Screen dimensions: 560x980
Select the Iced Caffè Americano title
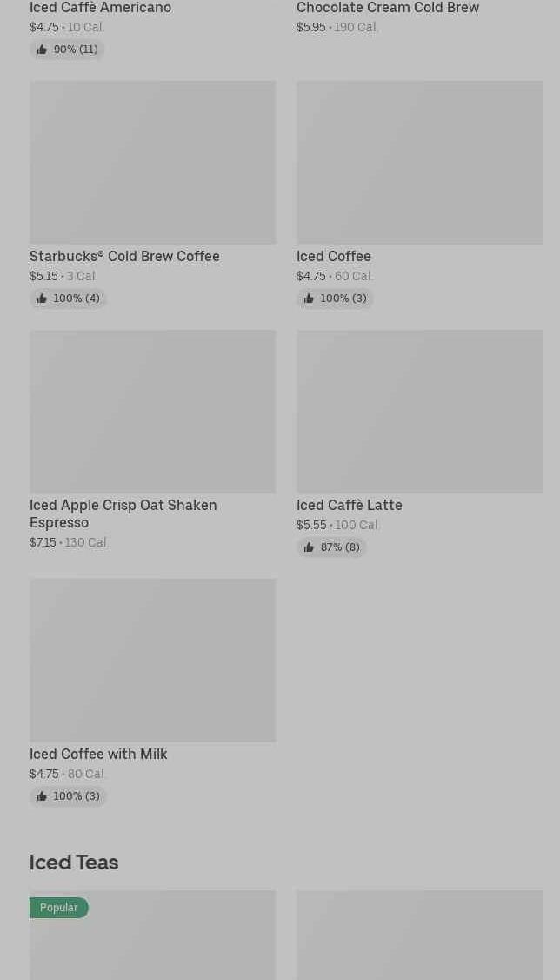pyautogui.click(x=100, y=8)
